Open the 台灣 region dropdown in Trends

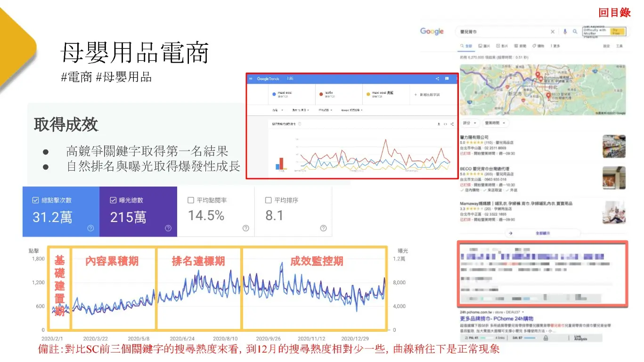tap(277, 110)
